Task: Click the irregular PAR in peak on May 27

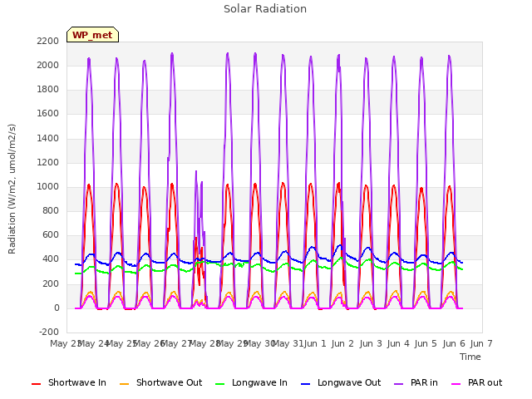Action: pyautogui.click(x=196, y=172)
